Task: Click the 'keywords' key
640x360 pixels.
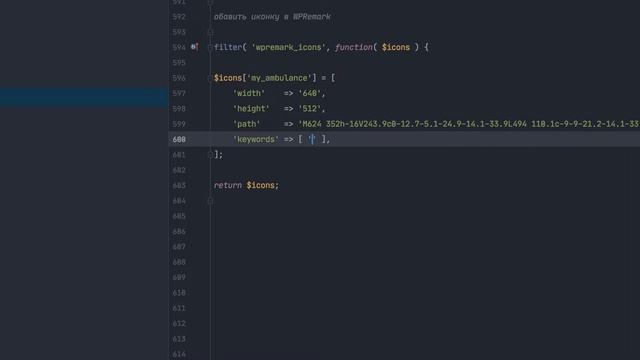Action: point(256,140)
